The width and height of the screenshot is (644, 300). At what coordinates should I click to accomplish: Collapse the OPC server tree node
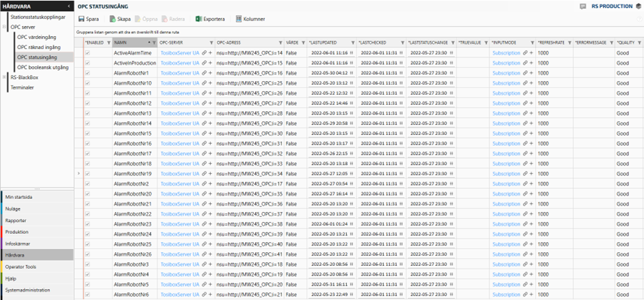(5, 27)
